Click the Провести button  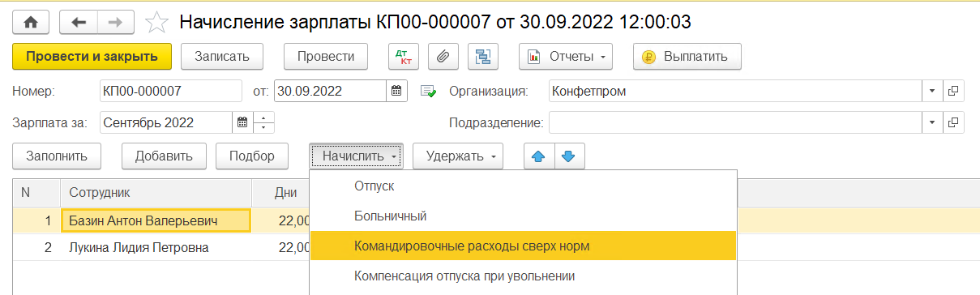pos(326,57)
